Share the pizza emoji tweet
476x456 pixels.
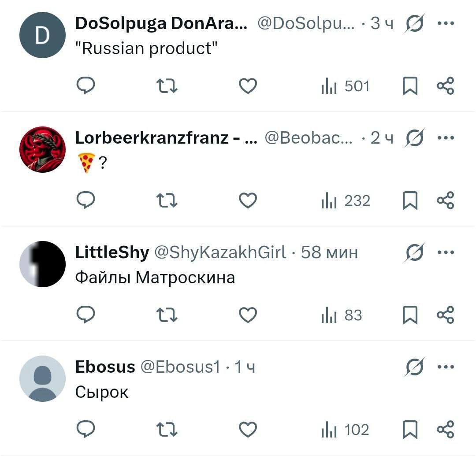click(x=445, y=200)
